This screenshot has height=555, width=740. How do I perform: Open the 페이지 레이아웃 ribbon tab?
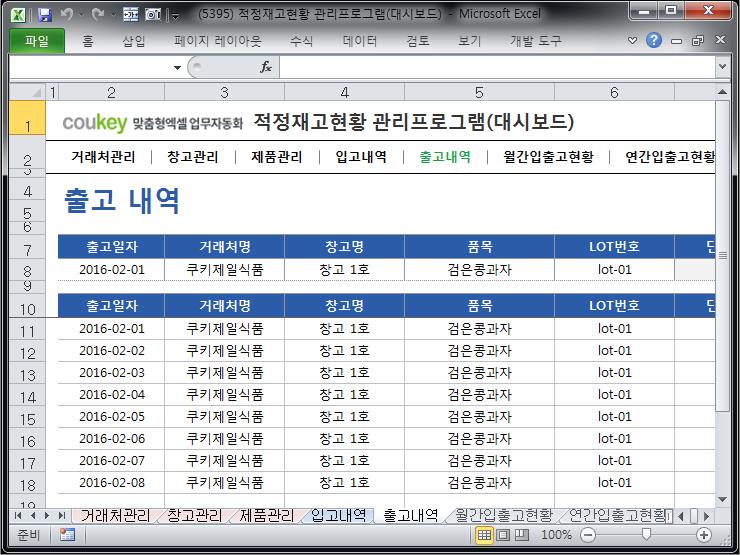click(x=218, y=41)
